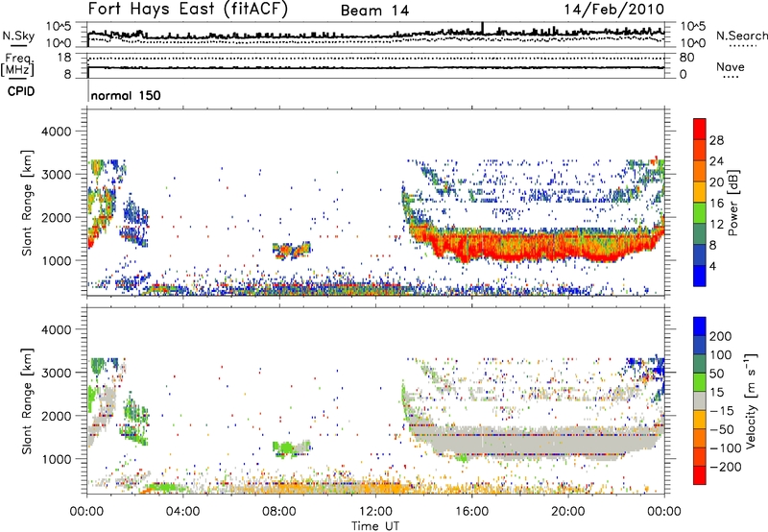Click the 'CPID' label
This screenshot has height=532, width=768.
coord(21,91)
